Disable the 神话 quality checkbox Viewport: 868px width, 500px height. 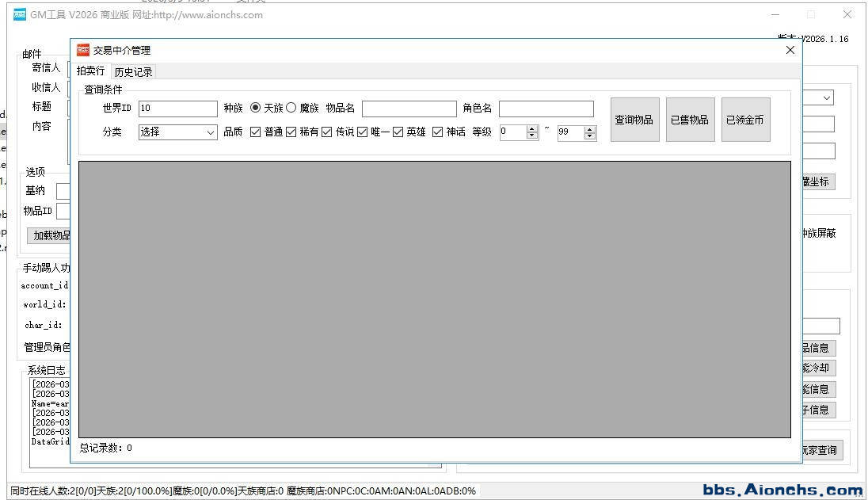(x=437, y=132)
